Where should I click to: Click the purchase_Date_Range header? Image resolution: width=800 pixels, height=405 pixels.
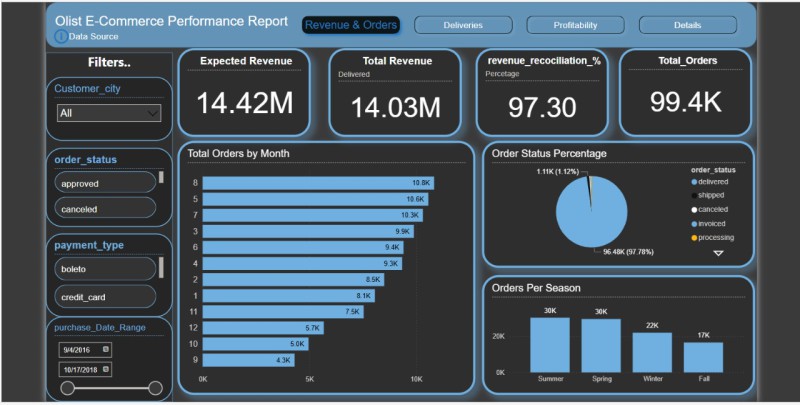(x=100, y=327)
